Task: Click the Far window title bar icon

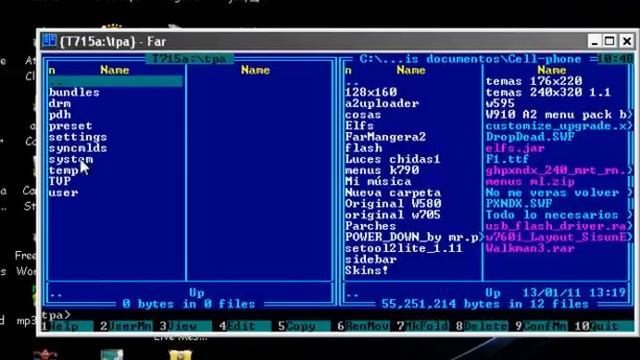Action: pos(49,41)
